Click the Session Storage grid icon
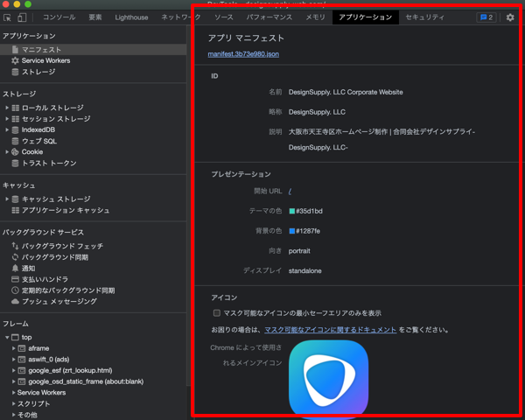This screenshot has height=420, width=525. click(16, 119)
